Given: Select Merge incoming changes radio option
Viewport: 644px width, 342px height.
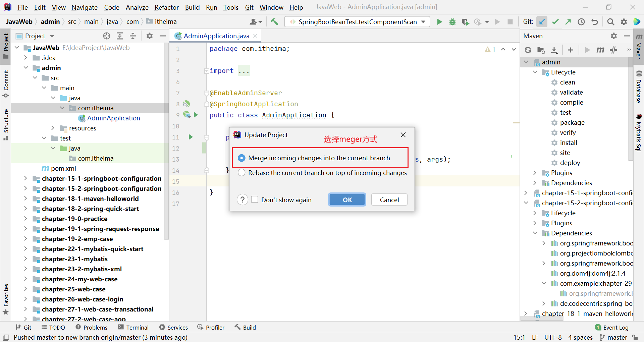Looking at the screenshot, I should click(241, 158).
